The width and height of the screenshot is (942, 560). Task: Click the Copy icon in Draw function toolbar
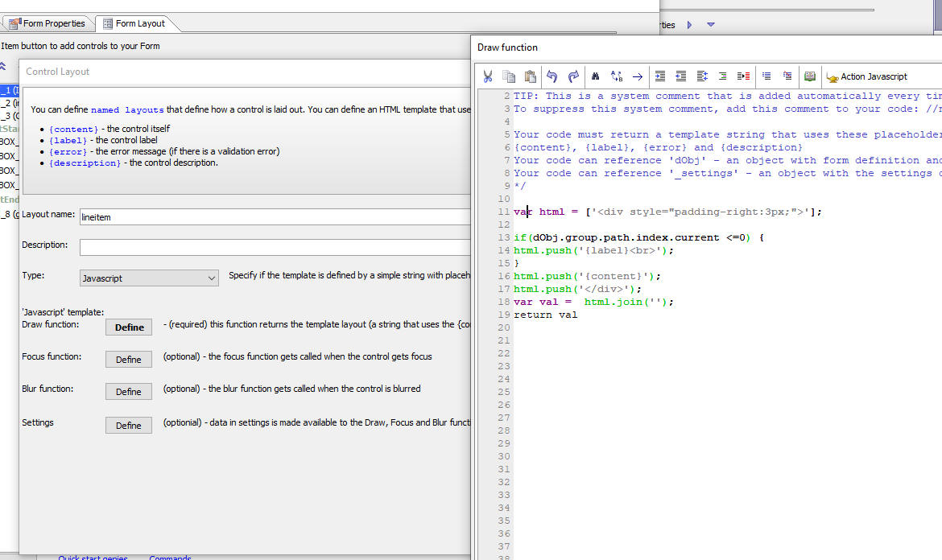(x=509, y=76)
